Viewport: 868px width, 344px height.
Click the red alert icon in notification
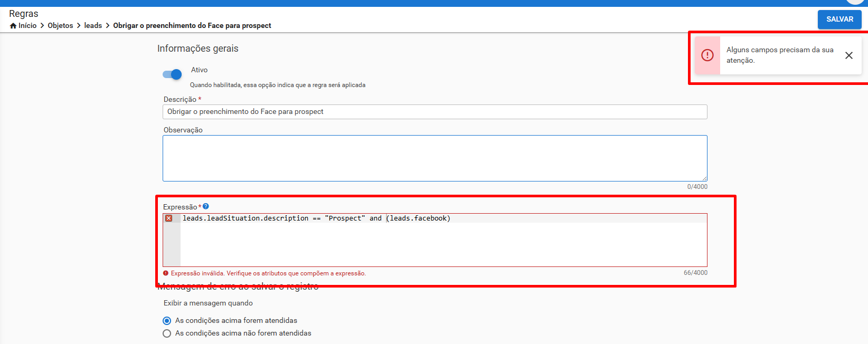tap(707, 55)
